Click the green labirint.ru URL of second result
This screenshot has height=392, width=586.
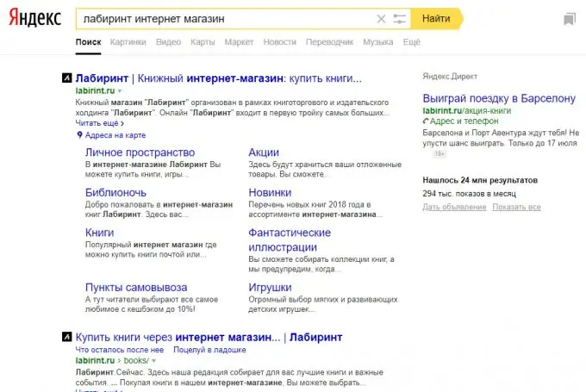(95, 361)
